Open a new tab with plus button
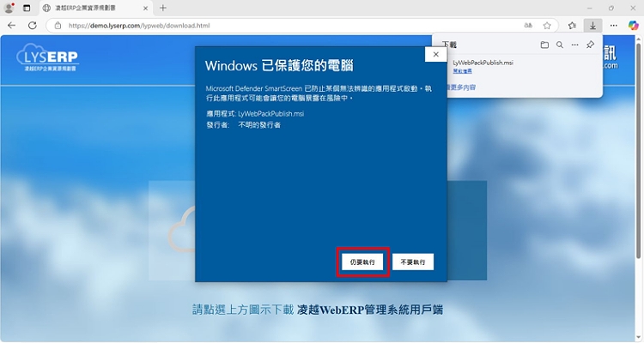The height and width of the screenshot is (343, 644). [x=163, y=8]
